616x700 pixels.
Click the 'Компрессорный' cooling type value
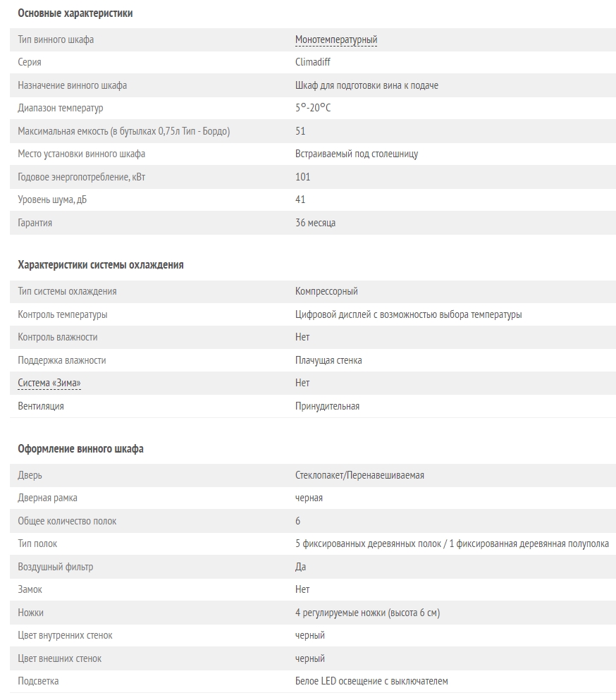[326, 292]
